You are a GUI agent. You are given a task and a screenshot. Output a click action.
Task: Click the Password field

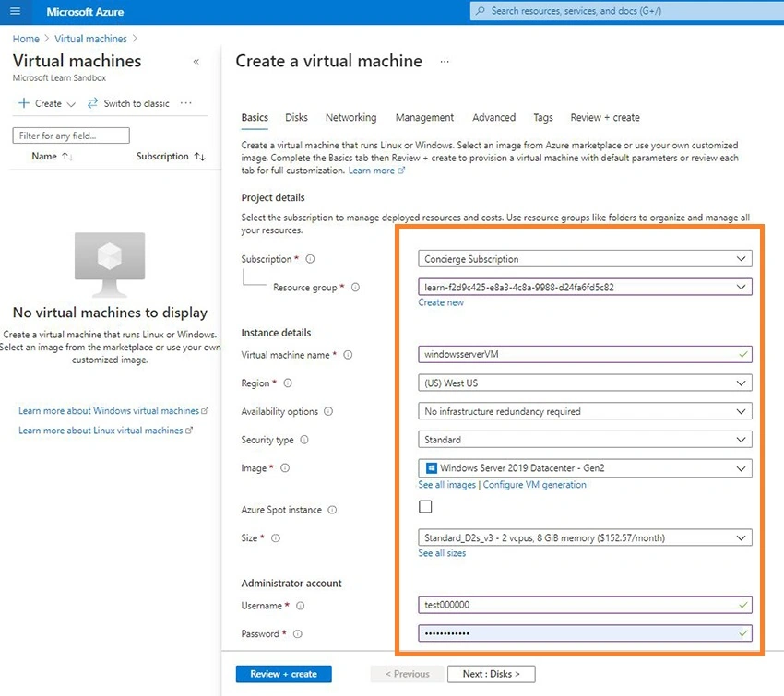tap(585, 633)
